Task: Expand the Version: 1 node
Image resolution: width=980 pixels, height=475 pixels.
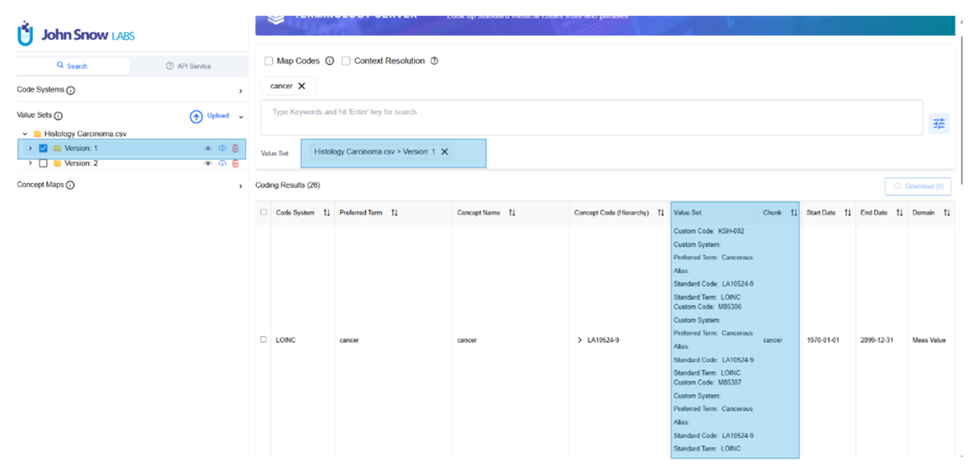Action: (30, 149)
